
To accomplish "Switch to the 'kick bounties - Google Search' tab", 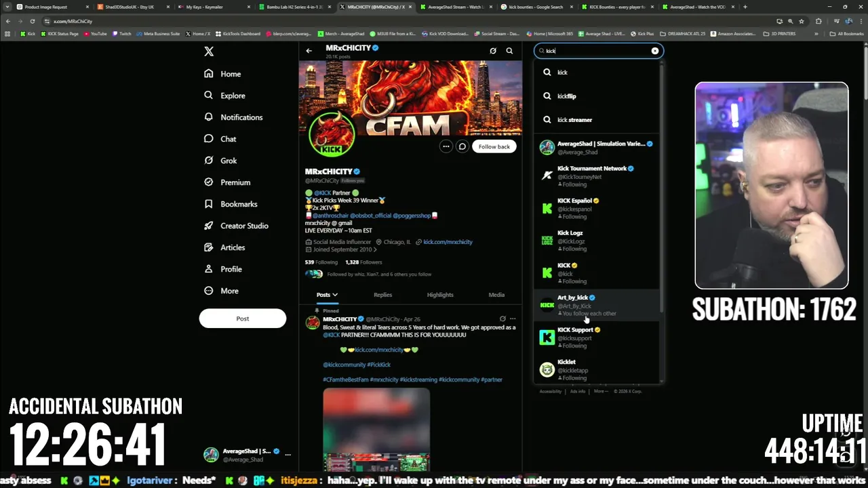I will (536, 7).
